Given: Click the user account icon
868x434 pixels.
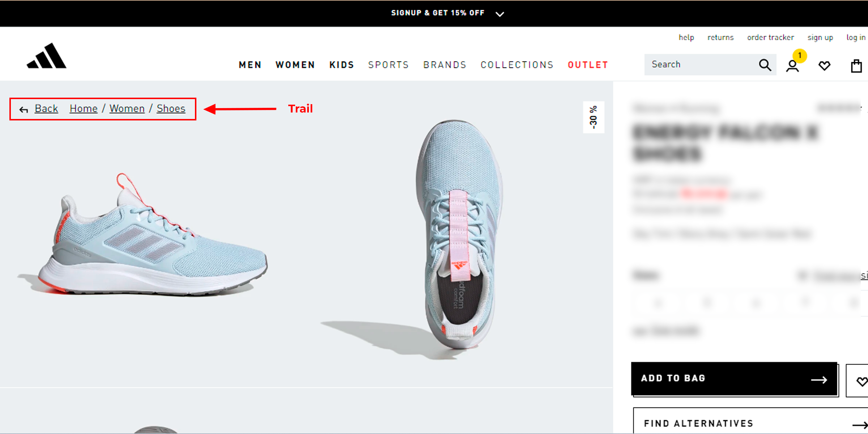Looking at the screenshot, I should (x=793, y=65).
